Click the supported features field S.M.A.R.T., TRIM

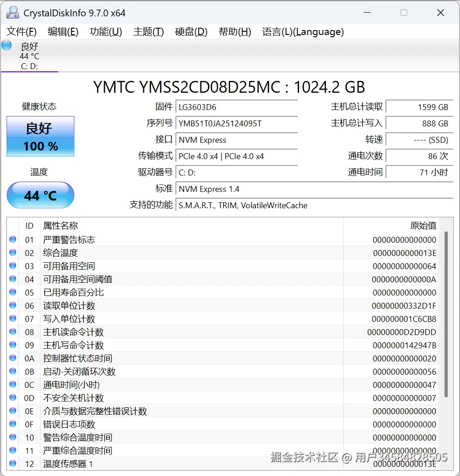[315, 205]
